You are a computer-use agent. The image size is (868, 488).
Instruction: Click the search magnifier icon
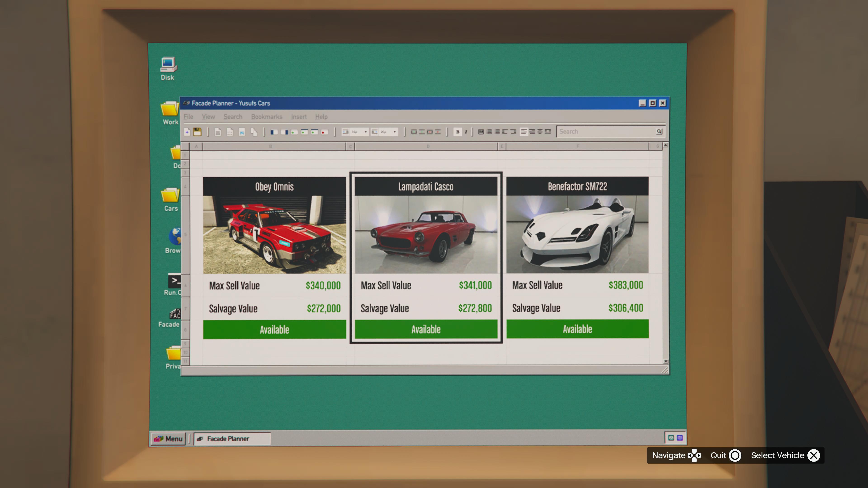(659, 131)
